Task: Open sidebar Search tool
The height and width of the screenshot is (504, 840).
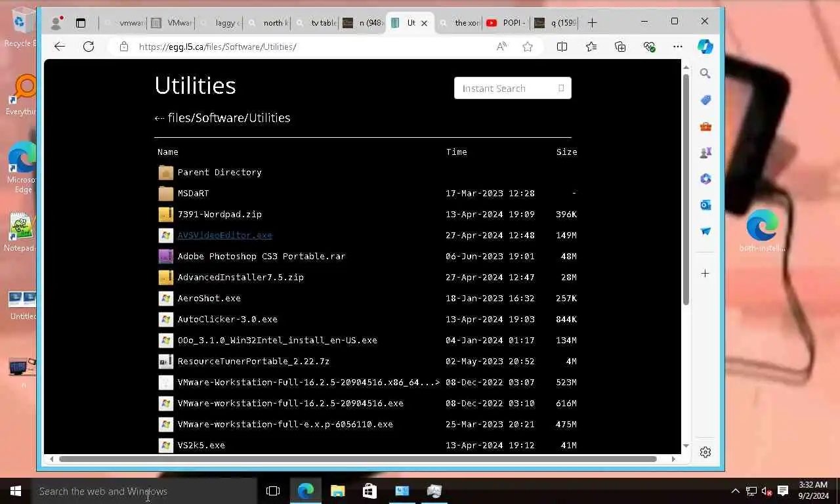Action: pyautogui.click(x=705, y=73)
